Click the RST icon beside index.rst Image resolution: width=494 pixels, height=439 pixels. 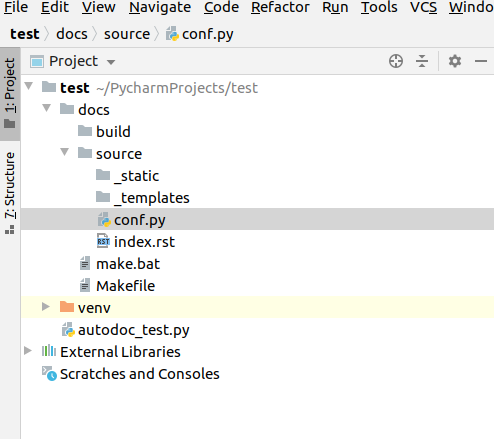(x=103, y=241)
